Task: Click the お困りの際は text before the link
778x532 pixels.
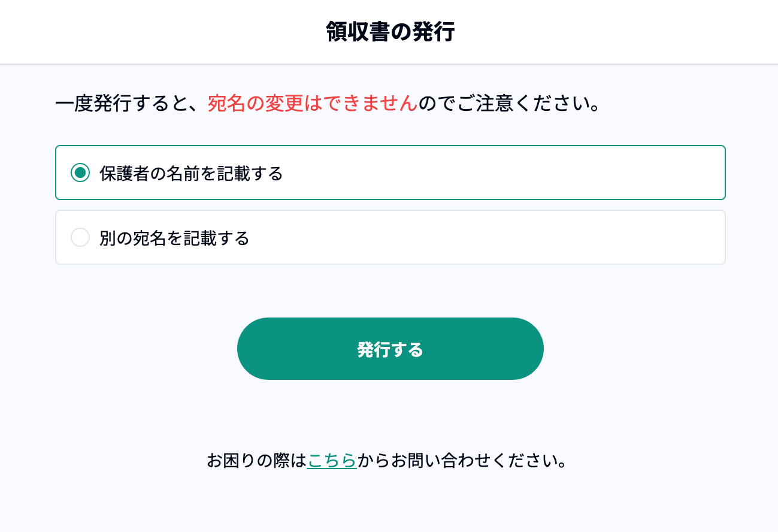Action: [x=256, y=461]
